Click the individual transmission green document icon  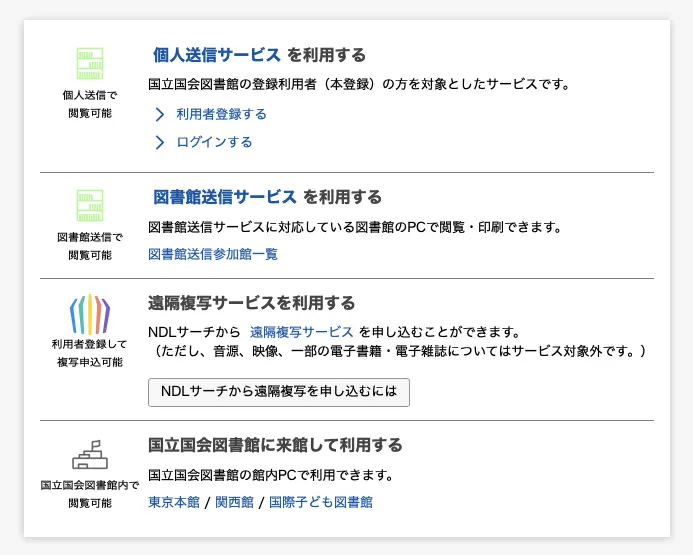coord(90,63)
